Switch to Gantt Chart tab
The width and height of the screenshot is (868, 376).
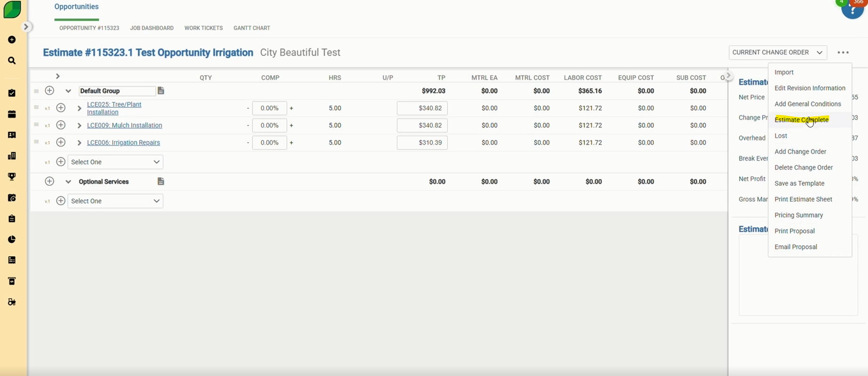252,28
